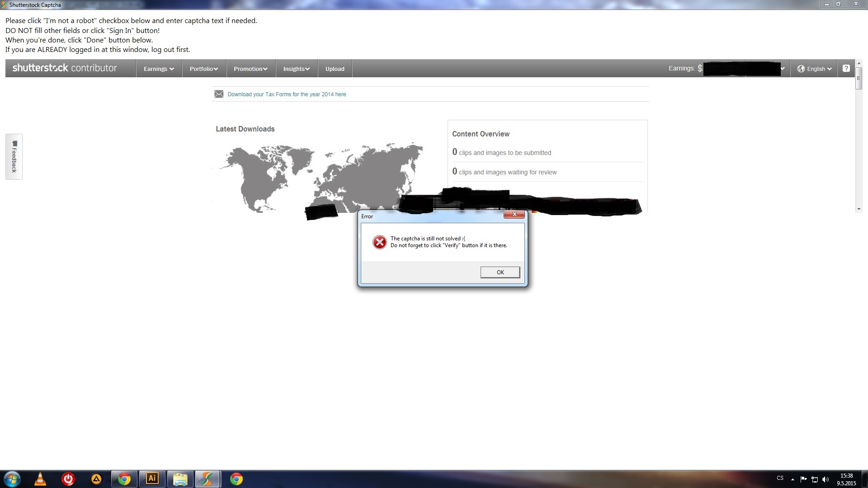Open the Windows Start menu
Image resolution: width=868 pixels, height=488 pixels.
(12, 479)
